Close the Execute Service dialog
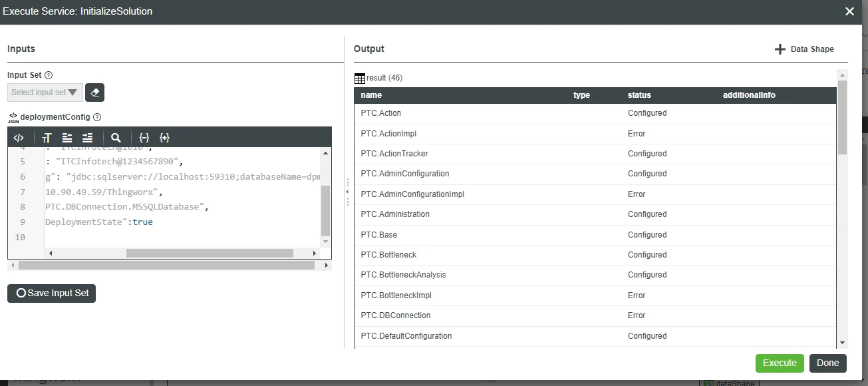Viewport: 868px width, 386px height. pyautogui.click(x=849, y=11)
